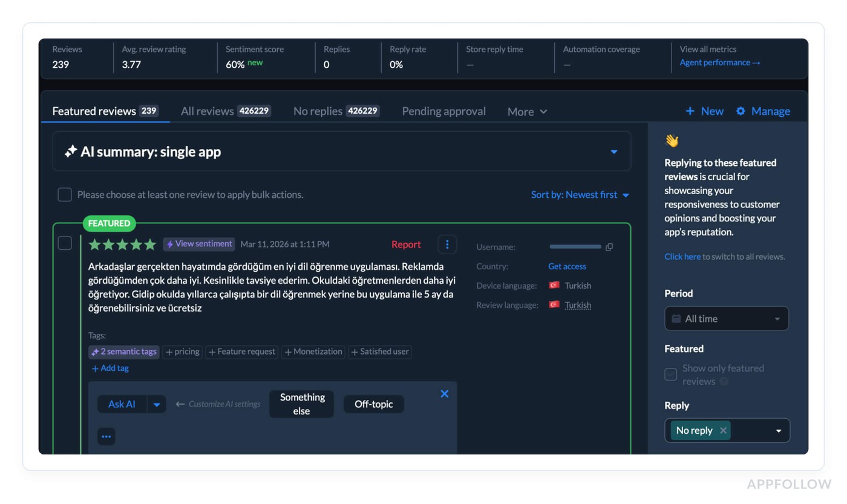Click the View sentiment badge
The image size is (847, 504).
pos(199,244)
